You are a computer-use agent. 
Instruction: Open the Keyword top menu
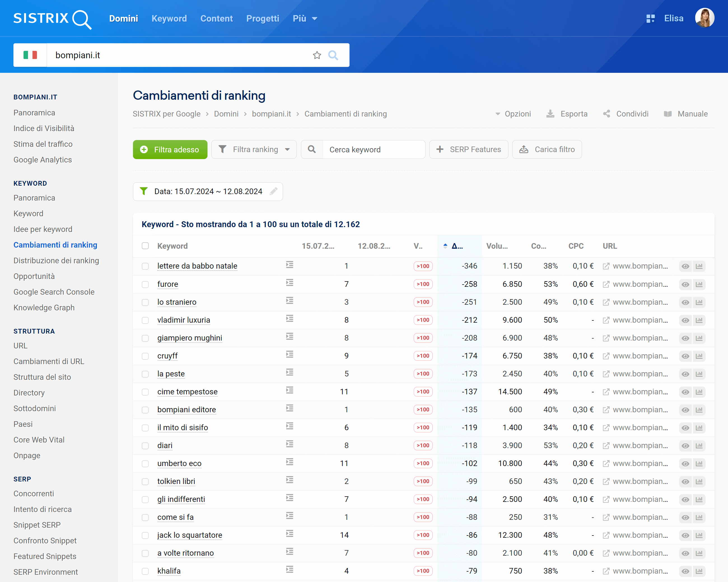169,18
